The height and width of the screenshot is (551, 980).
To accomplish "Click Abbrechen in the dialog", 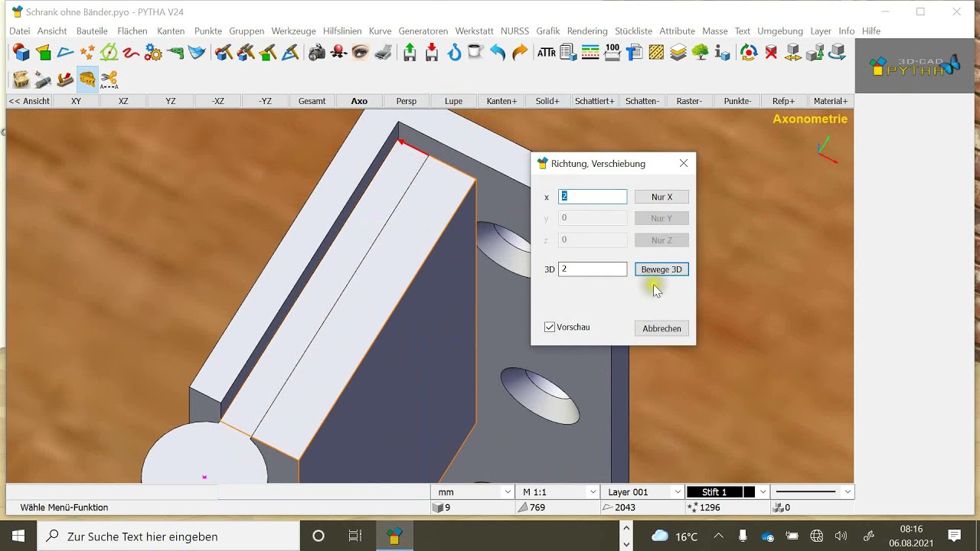I will pos(661,328).
